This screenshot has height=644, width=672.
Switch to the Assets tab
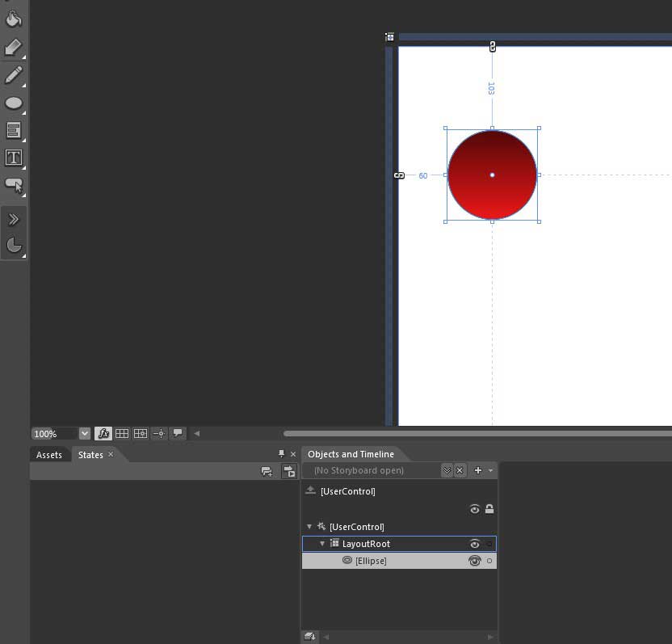(x=48, y=455)
